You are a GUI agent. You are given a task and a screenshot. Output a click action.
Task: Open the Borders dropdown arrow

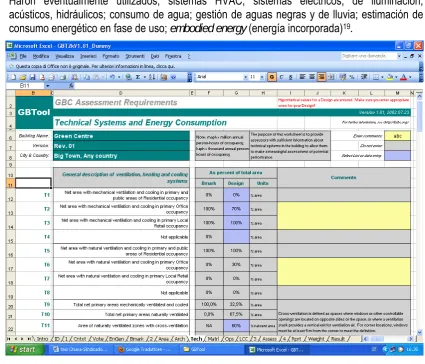pos(382,77)
